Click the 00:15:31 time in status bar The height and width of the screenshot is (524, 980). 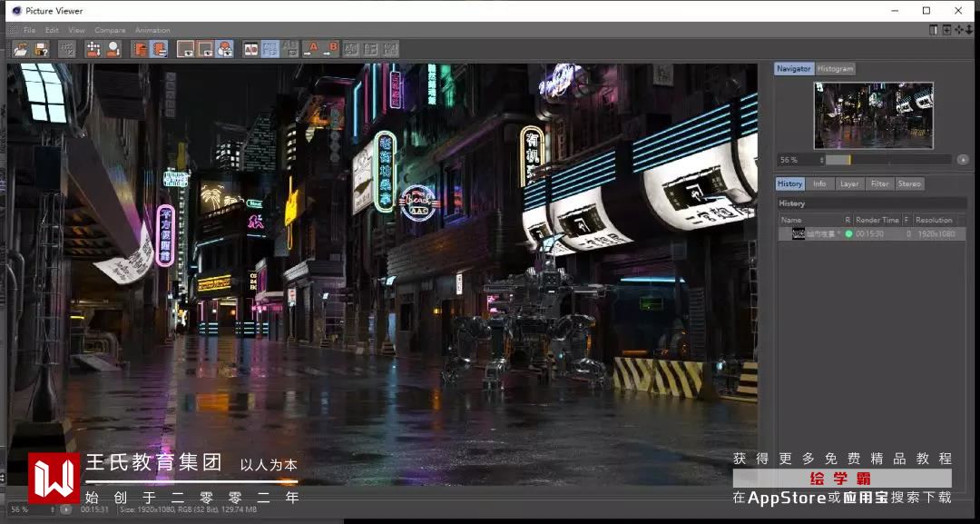(x=95, y=509)
